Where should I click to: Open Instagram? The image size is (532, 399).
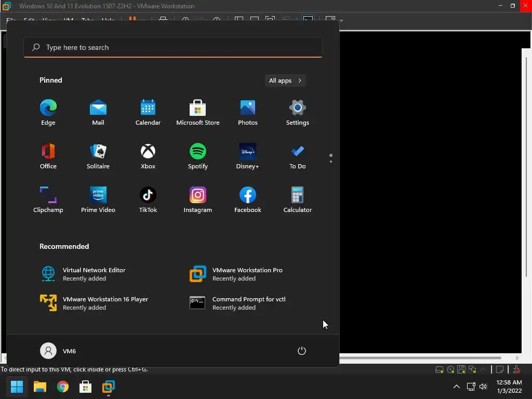tap(198, 200)
